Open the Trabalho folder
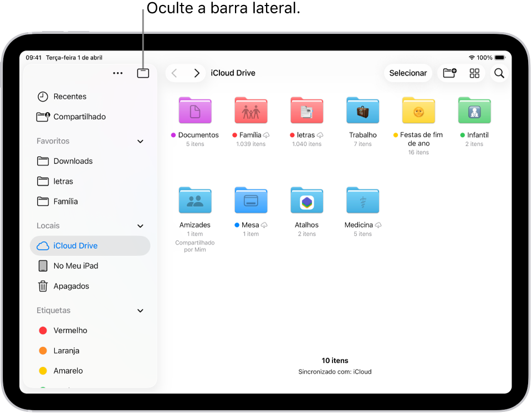 click(x=362, y=110)
